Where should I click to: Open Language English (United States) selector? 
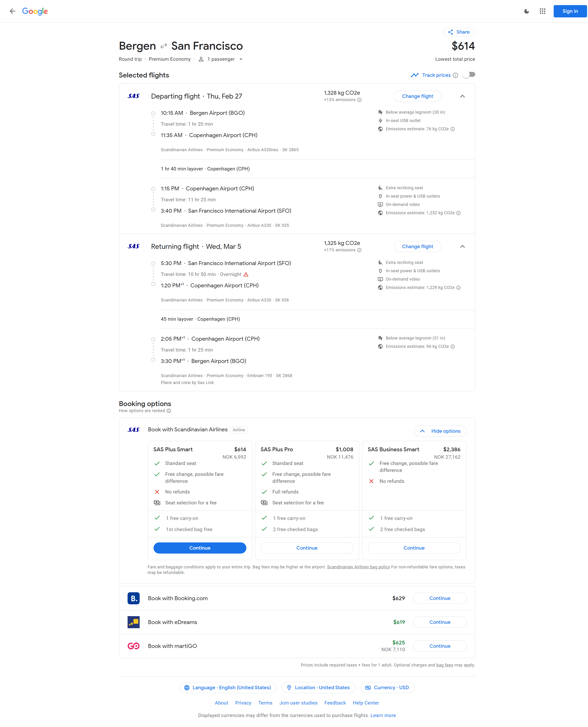pos(228,687)
